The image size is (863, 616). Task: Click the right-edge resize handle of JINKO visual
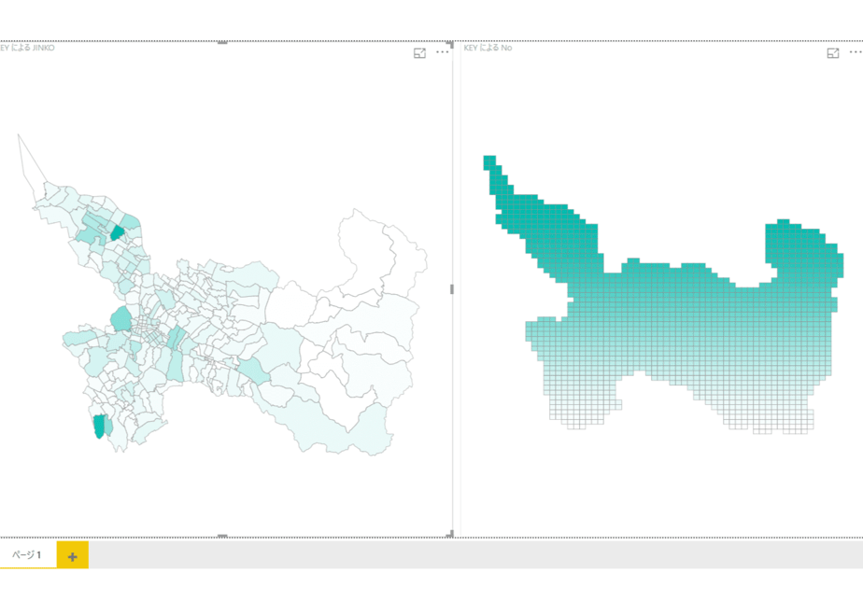452,288
